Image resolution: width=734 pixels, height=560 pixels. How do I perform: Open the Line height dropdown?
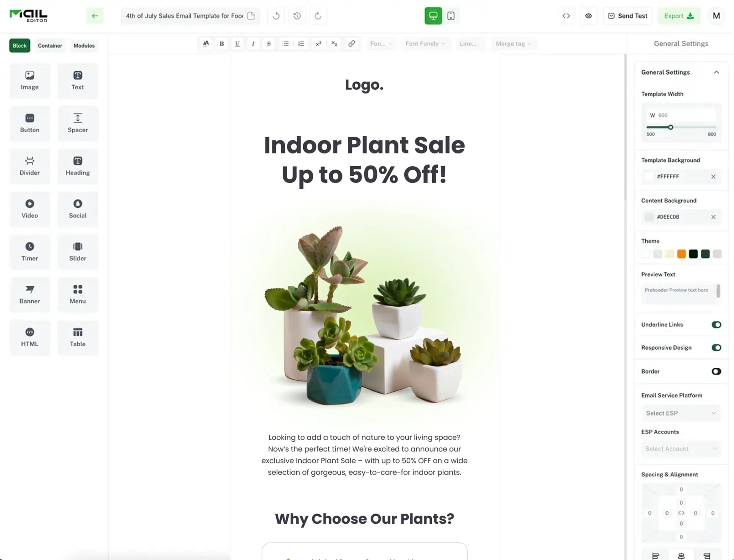click(470, 44)
